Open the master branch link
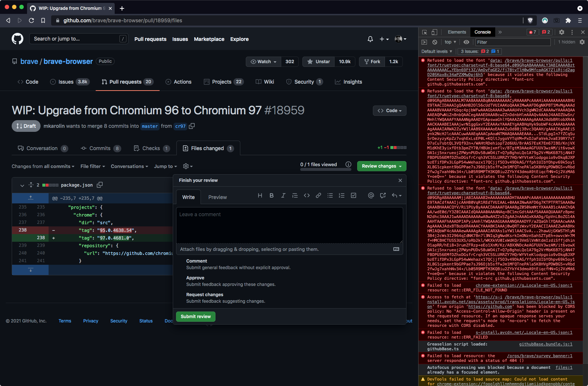Screen dimensions: 588x386 150,126
